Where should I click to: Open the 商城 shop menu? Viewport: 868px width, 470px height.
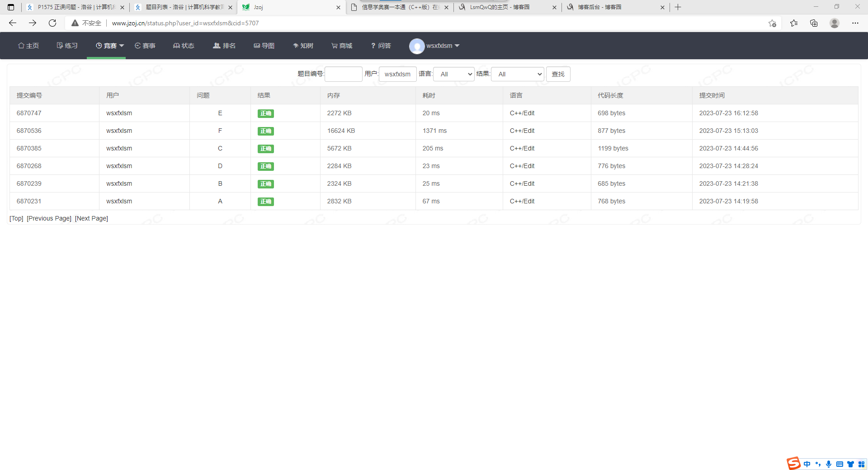tap(342, 46)
